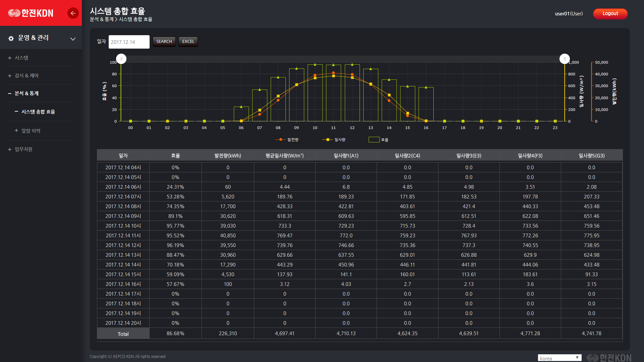Toggle 효율 series in chart legend
The width and height of the screenshot is (644, 362).
pos(378,139)
